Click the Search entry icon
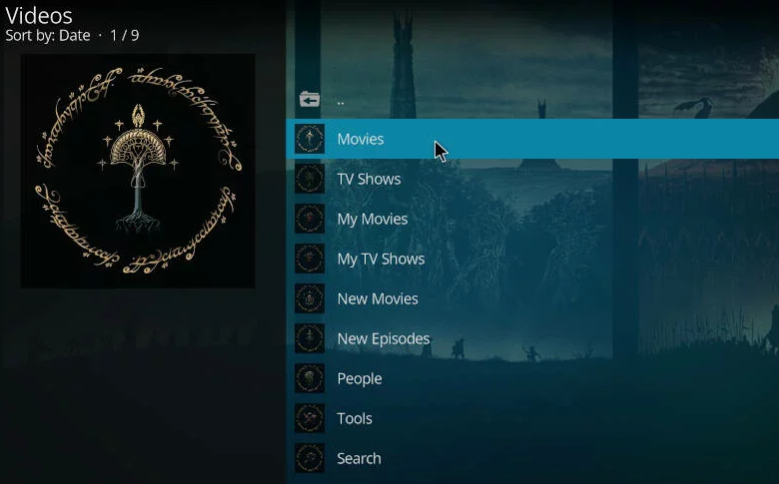This screenshot has height=484, width=779. (310, 458)
